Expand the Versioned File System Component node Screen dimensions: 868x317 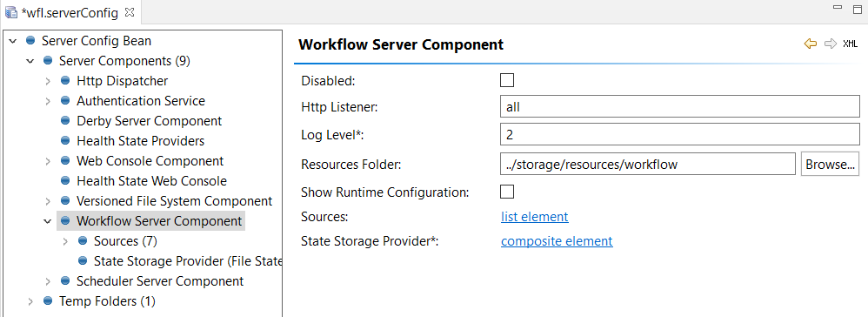pos(48,201)
